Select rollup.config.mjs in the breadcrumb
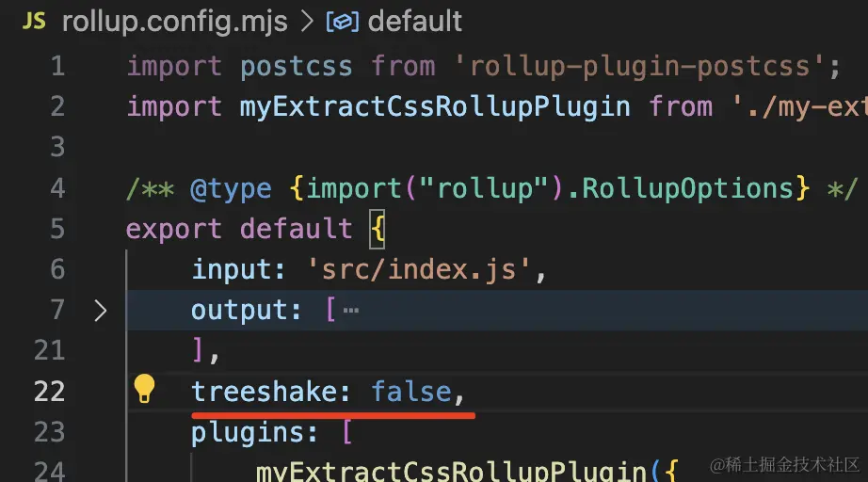This screenshot has width=868, height=482. [x=174, y=23]
